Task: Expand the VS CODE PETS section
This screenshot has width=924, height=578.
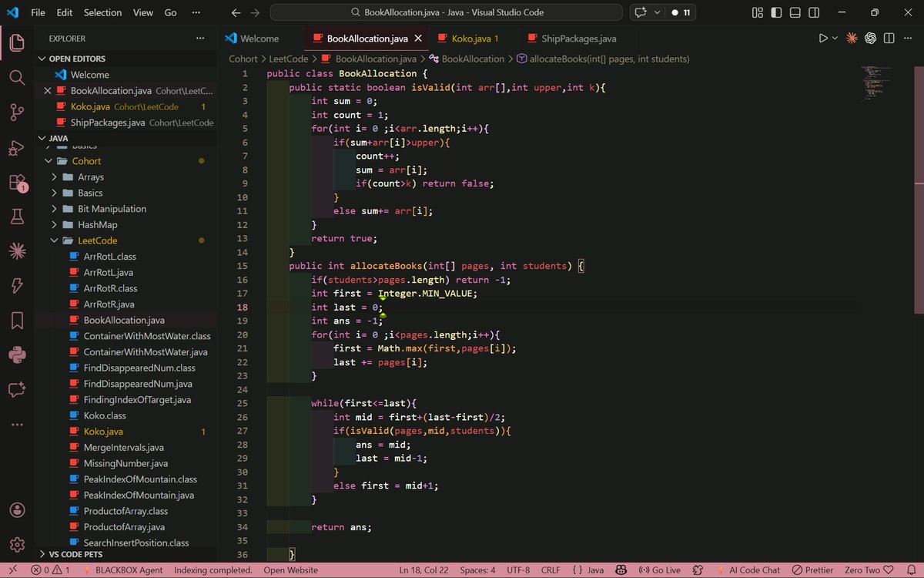Action: tap(75, 554)
